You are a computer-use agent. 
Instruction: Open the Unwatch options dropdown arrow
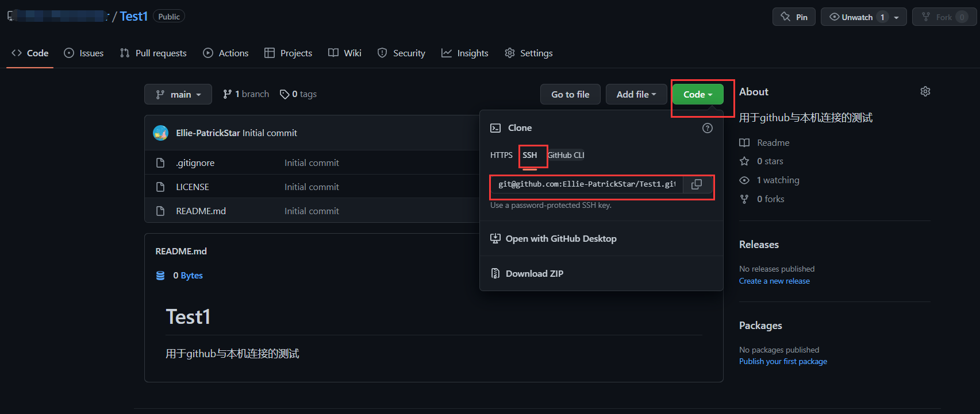(897, 17)
